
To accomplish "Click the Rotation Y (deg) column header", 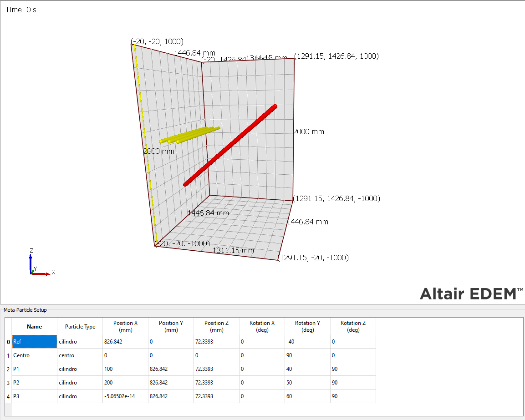I will 308,327.
